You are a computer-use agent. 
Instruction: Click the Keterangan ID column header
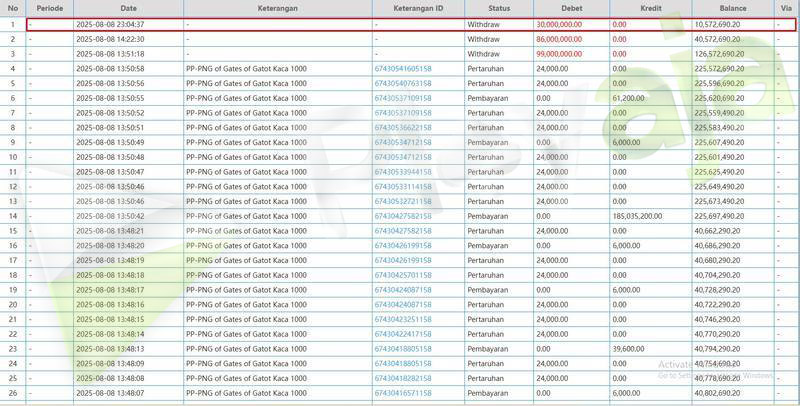417,8
